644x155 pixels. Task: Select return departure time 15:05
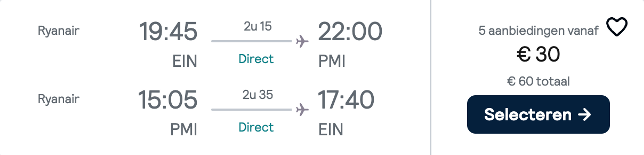coord(168,100)
